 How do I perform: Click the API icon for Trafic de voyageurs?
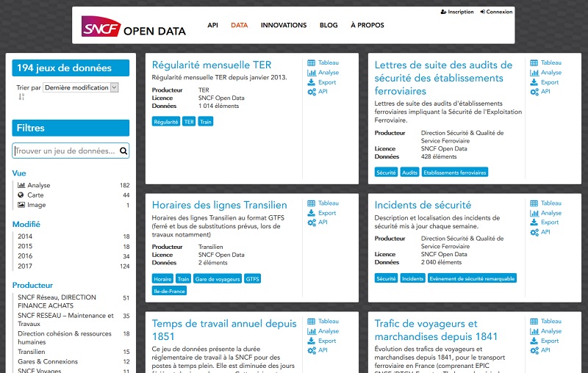[x=534, y=350]
